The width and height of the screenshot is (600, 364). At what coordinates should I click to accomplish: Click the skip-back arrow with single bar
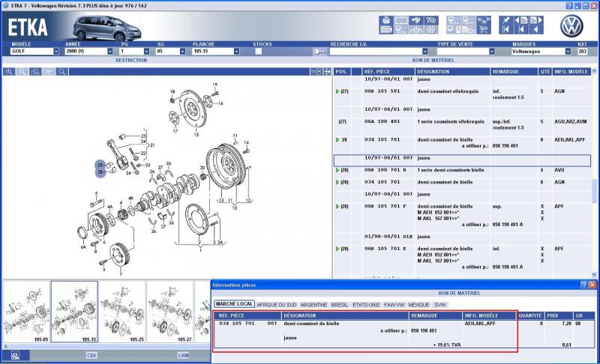click(521, 30)
